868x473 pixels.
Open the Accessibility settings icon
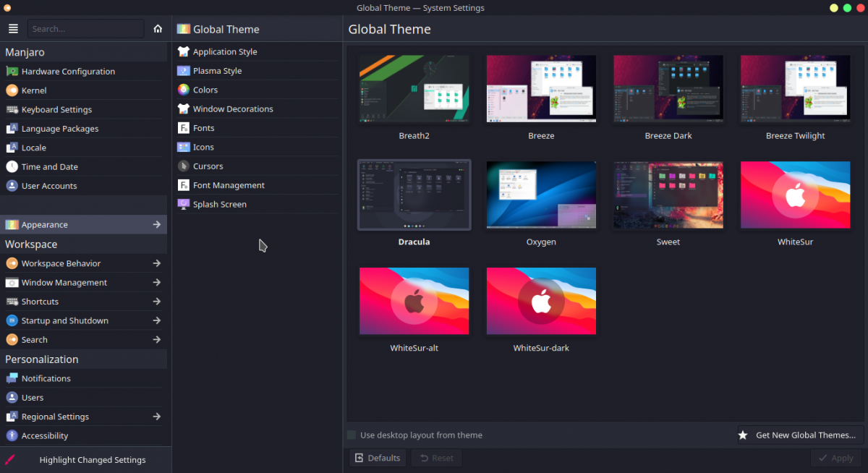pyautogui.click(x=12, y=435)
